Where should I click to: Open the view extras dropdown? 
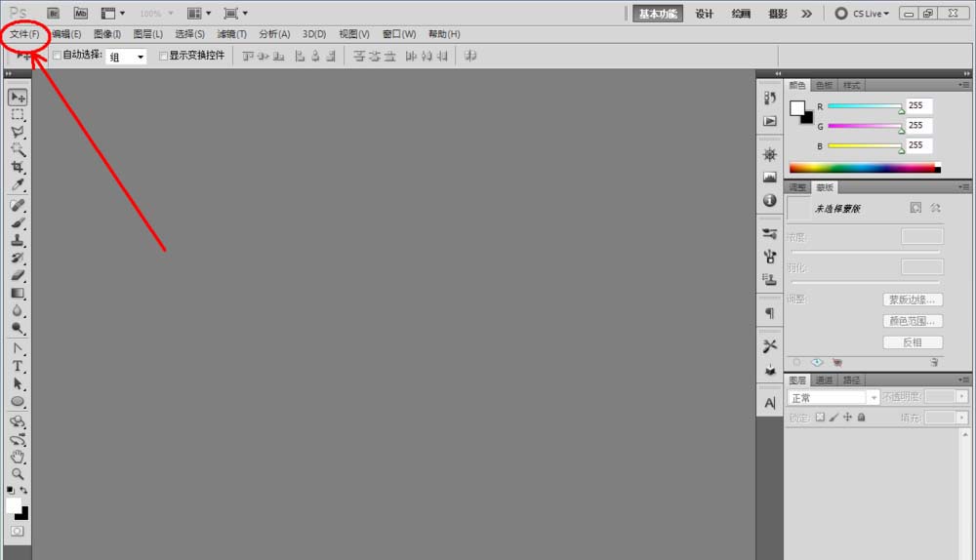pos(113,13)
